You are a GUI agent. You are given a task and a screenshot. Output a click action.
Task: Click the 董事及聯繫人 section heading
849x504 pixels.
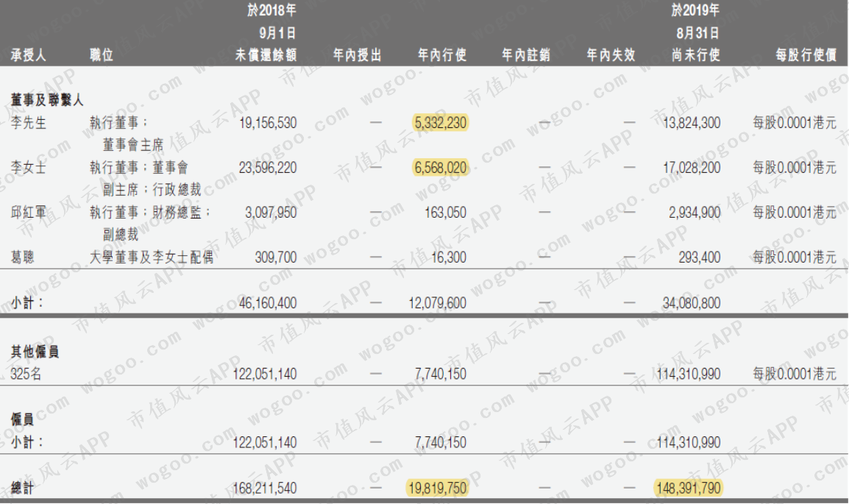pos(47,99)
